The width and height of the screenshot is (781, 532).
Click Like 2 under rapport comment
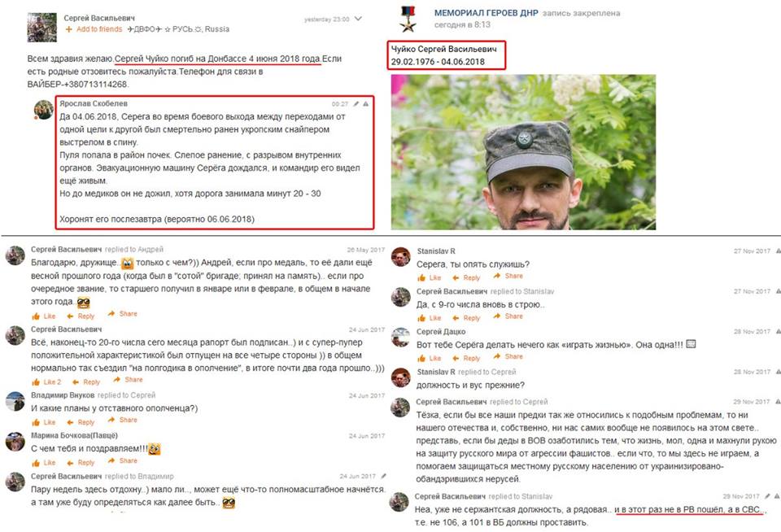[x=47, y=382]
